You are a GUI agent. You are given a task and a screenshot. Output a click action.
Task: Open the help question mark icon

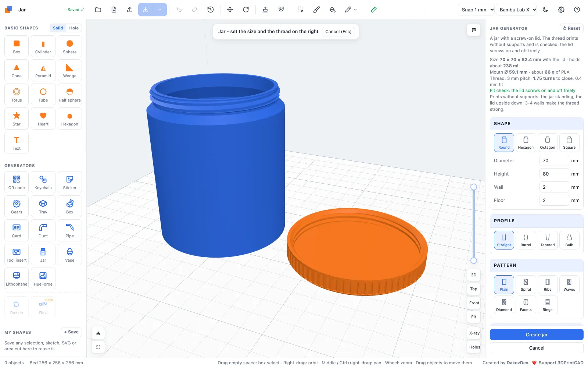click(x=577, y=10)
